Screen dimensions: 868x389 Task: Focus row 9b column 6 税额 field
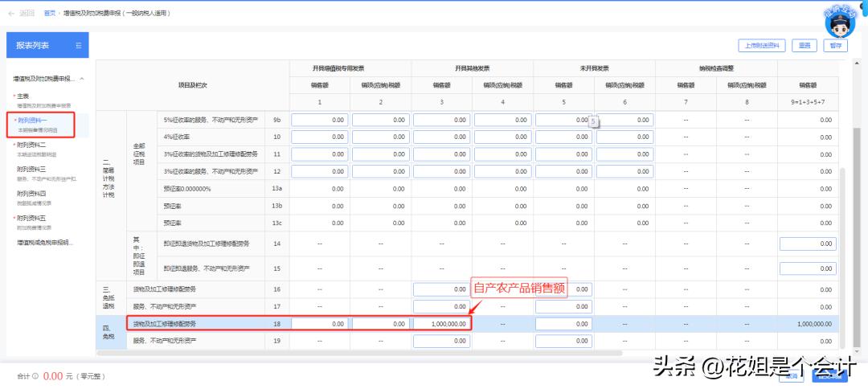(624, 120)
